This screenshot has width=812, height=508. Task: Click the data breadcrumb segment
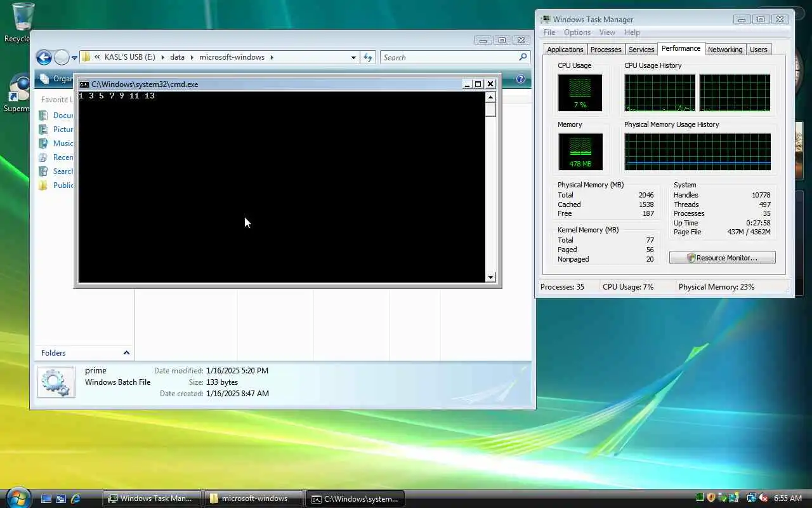(x=177, y=57)
